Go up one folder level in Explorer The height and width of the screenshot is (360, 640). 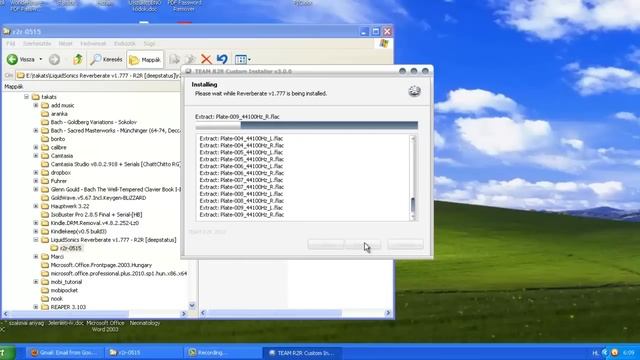(x=78, y=59)
